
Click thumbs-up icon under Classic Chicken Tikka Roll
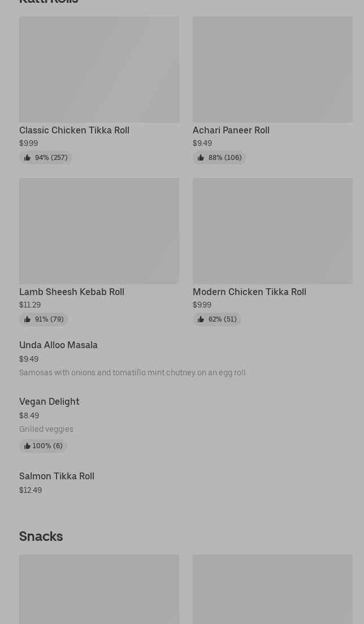27,158
